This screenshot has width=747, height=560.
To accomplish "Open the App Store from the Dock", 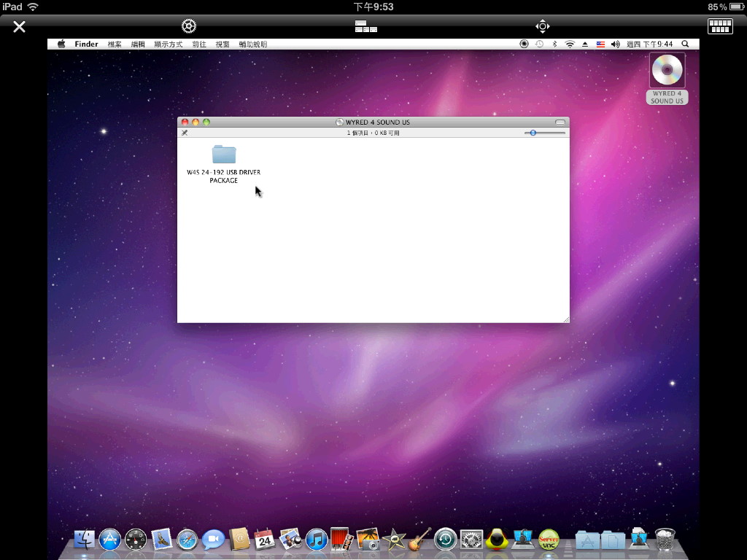I will (x=109, y=540).
